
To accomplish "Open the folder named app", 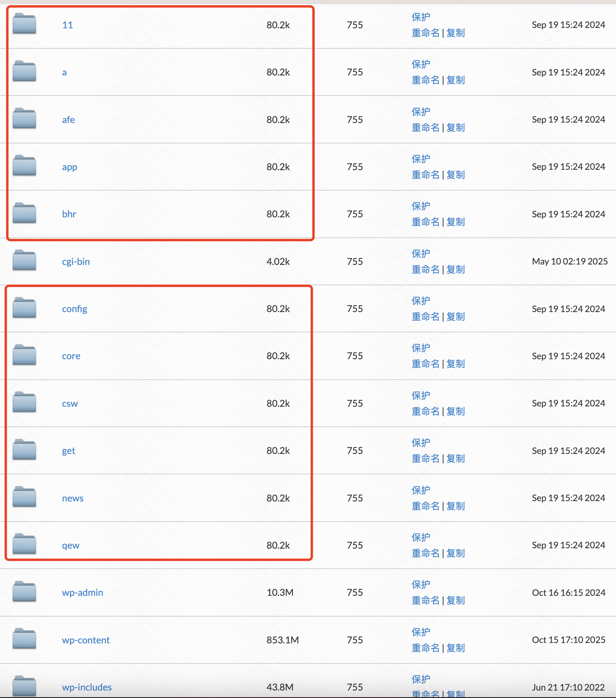I will coord(70,167).
